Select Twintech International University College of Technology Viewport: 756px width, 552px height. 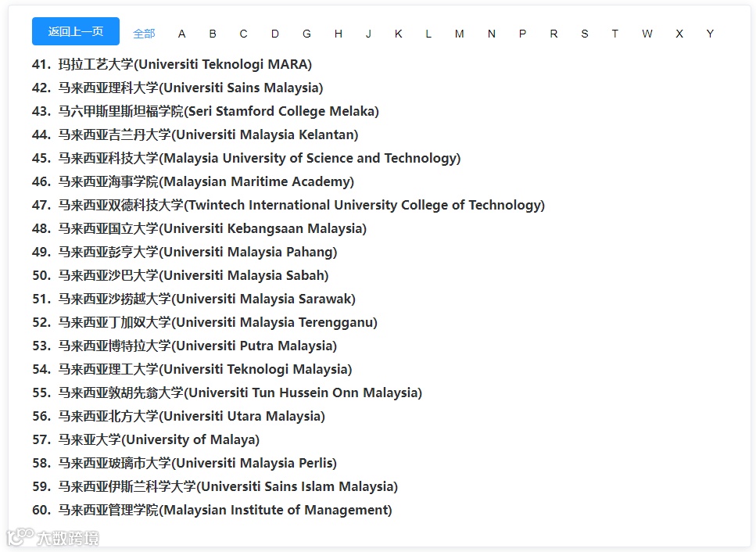pyautogui.click(x=288, y=205)
